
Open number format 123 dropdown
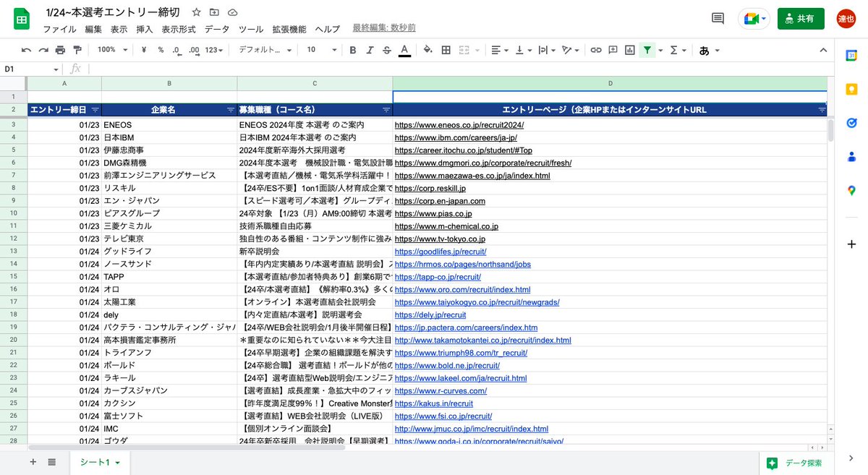pyautogui.click(x=216, y=50)
